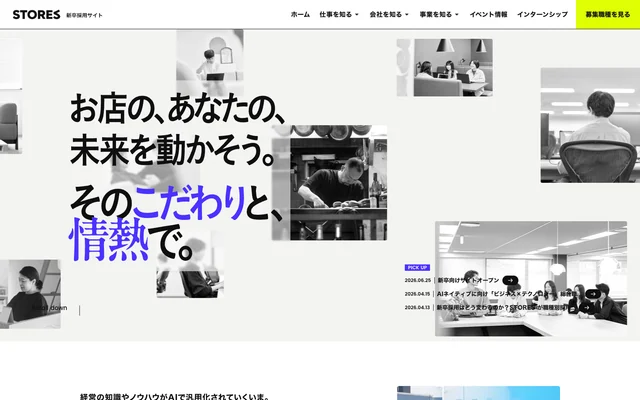Click the arrow next to 新卒向けサイトオープン
This screenshot has width=640, height=400.
pos(510,280)
